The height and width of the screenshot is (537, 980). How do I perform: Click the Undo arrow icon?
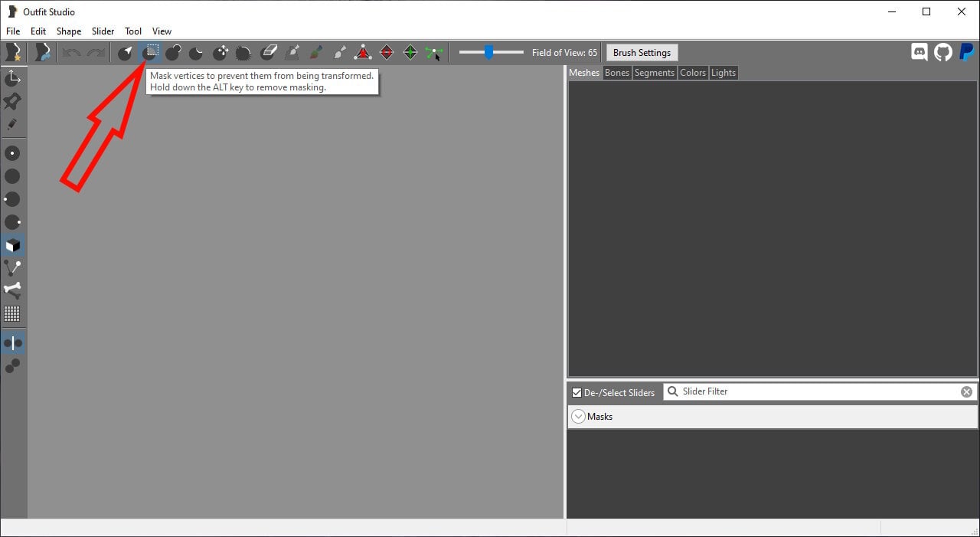coord(72,53)
